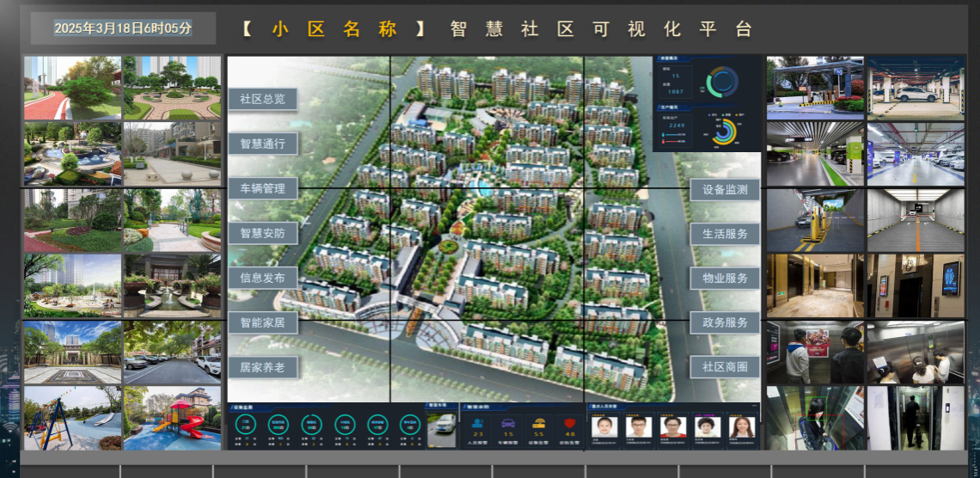Click the red 安防告警 shield icon
The width and height of the screenshot is (980, 478).
coord(569,423)
